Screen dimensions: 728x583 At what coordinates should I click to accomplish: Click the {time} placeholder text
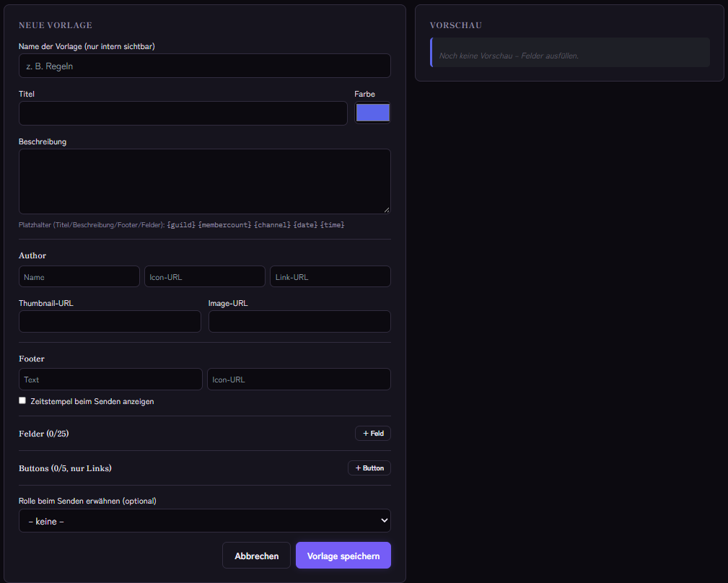pyautogui.click(x=333, y=224)
